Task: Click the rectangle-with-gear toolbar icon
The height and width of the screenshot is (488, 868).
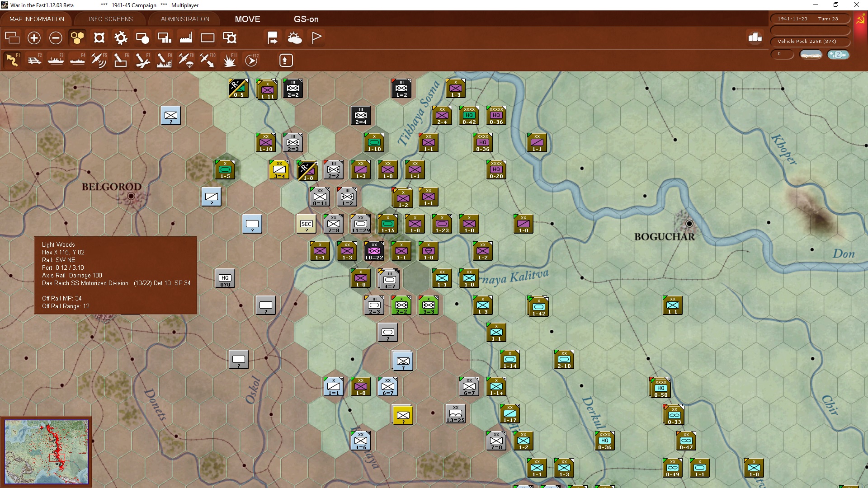Action: (x=230, y=38)
